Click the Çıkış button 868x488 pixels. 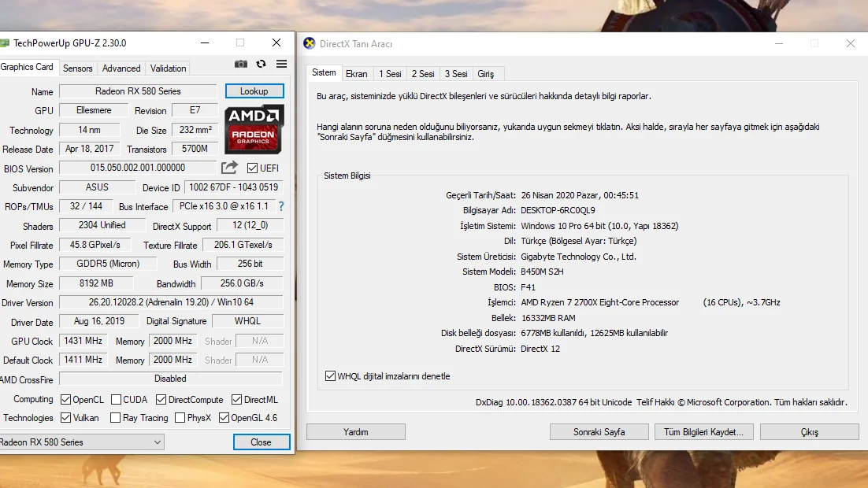pos(810,432)
